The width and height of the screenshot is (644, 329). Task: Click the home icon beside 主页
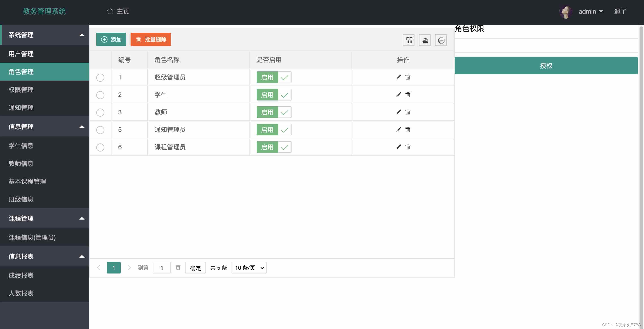click(x=110, y=11)
